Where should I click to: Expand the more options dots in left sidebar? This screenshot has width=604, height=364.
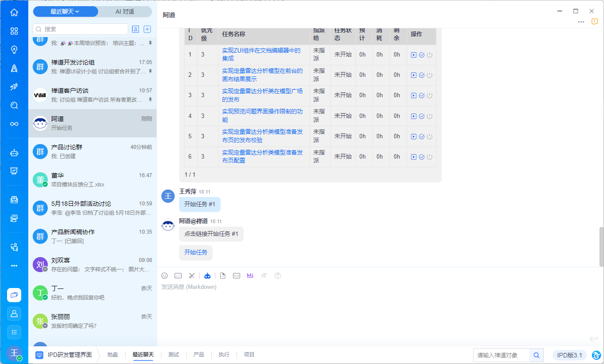click(x=14, y=265)
